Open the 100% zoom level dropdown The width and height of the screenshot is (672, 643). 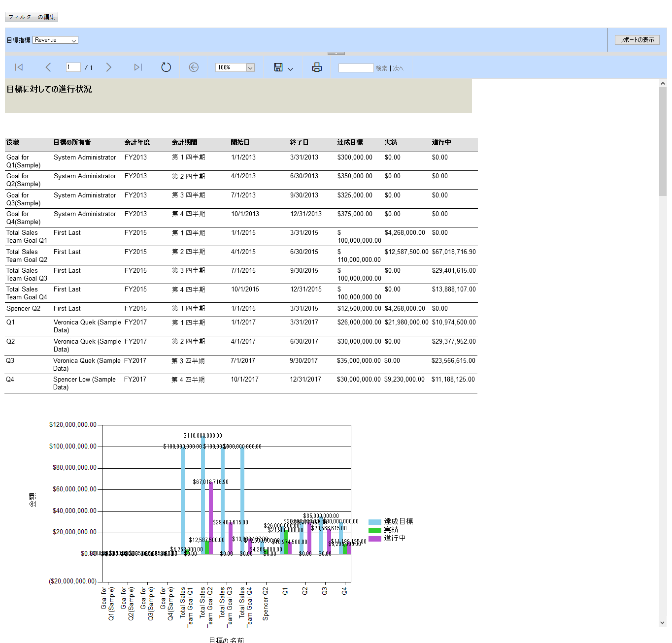click(x=250, y=68)
